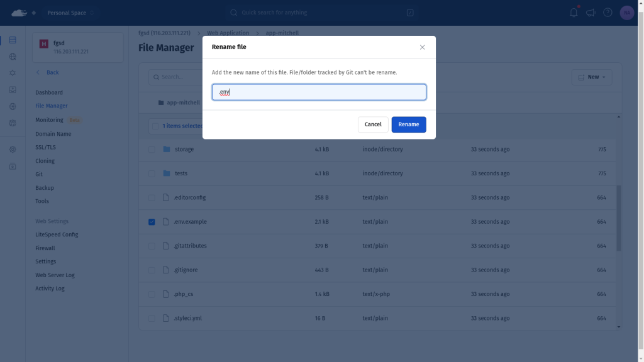Click the new file name input field
This screenshot has height=362, width=644.
[319, 92]
